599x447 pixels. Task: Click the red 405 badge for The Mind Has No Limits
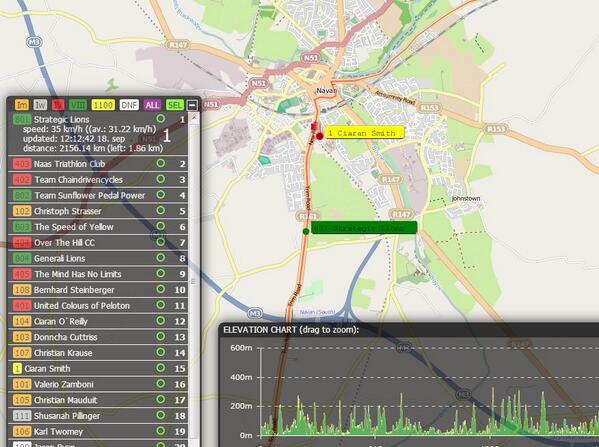tap(22, 274)
